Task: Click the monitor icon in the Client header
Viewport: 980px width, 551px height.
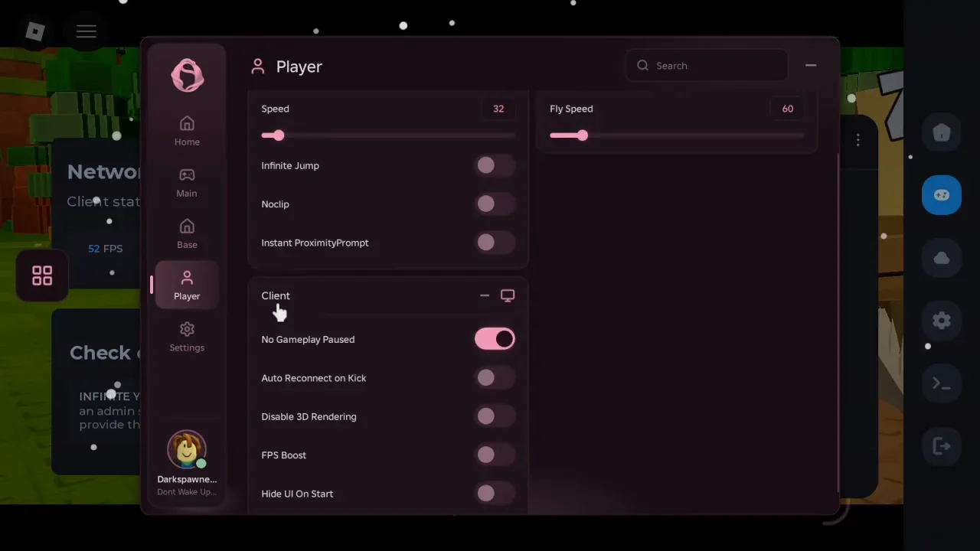Action: click(508, 295)
